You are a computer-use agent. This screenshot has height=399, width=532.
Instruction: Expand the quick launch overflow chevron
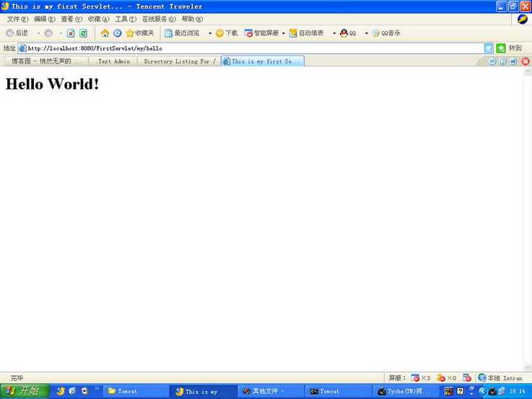coord(97,388)
